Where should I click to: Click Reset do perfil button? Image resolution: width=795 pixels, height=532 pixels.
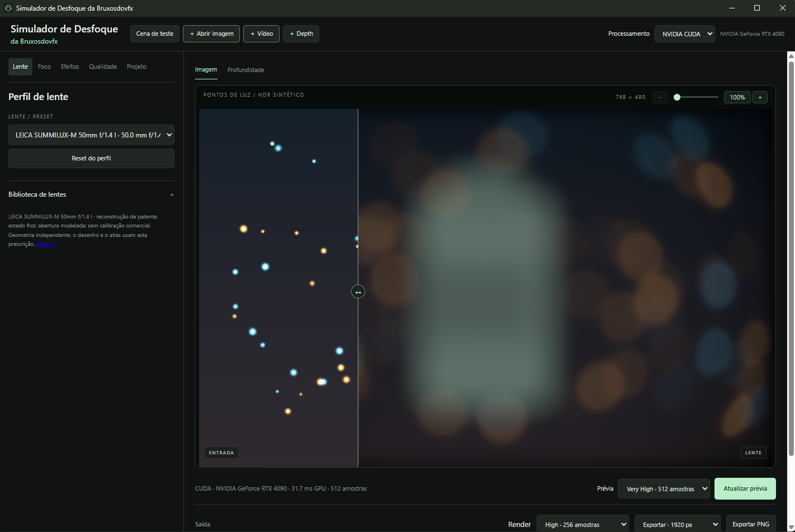(91, 158)
